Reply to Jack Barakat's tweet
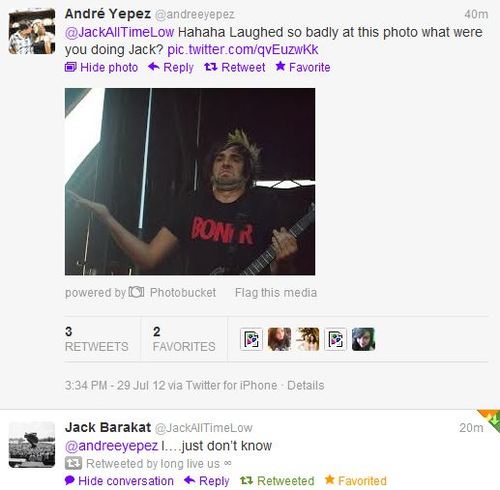Image resolution: width=500 pixels, height=490 pixels. coord(207,481)
